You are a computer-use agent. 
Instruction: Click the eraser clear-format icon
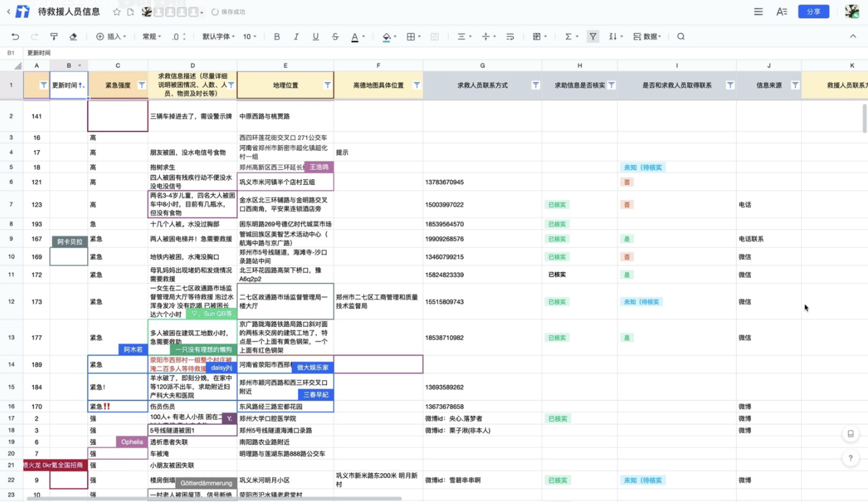[73, 36]
